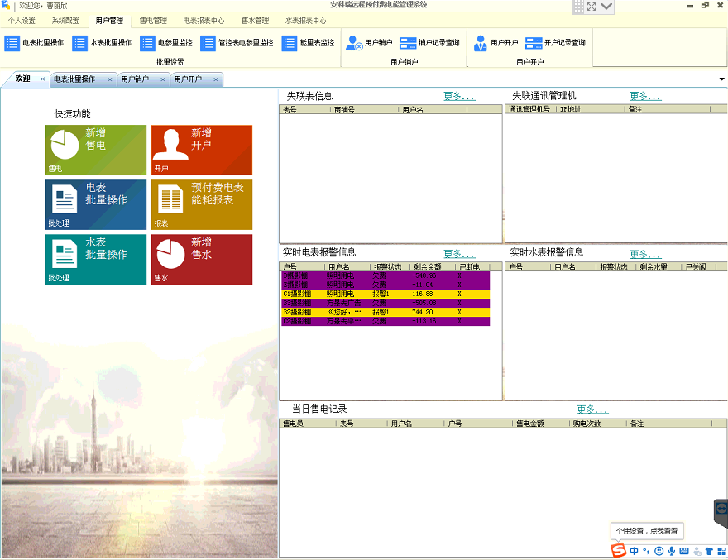This screenshot has width=728, height=560.
Task: Open 电参量监控 ribbon icon
Action: [x=147, y=43]
